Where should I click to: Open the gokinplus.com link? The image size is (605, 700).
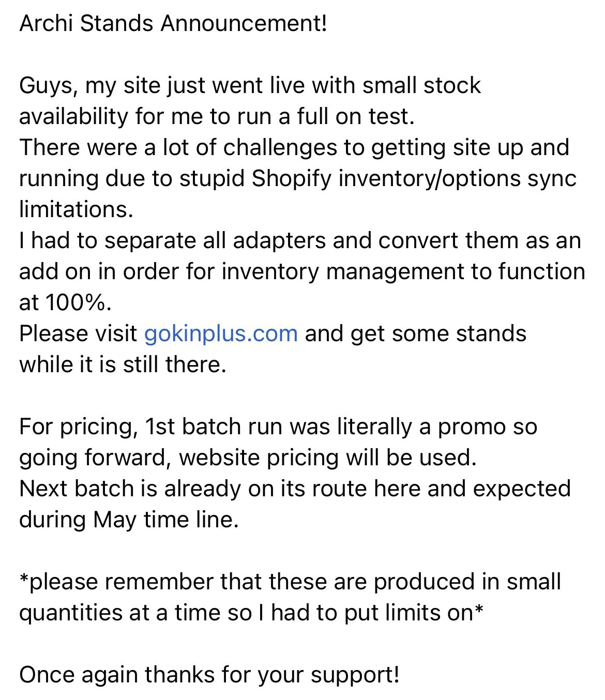point(221,334)
